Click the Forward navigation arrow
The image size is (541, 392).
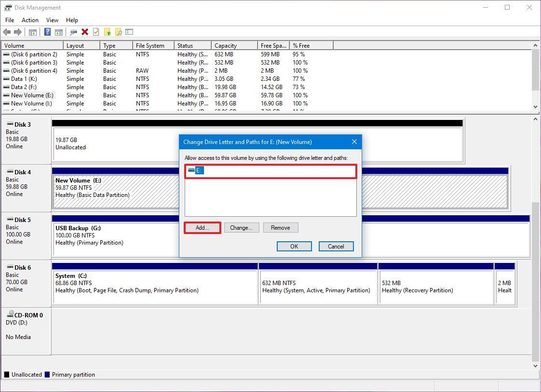click(17, 32)
